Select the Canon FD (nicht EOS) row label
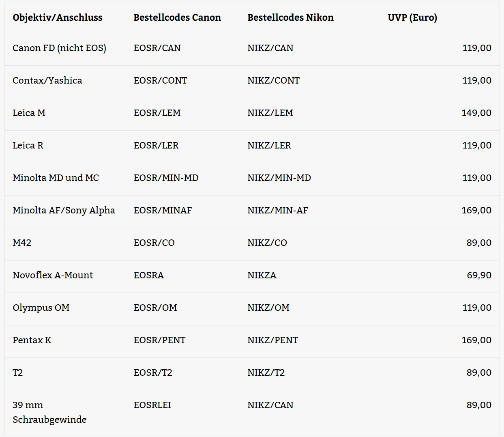504x437 pixels. (59, 48)
